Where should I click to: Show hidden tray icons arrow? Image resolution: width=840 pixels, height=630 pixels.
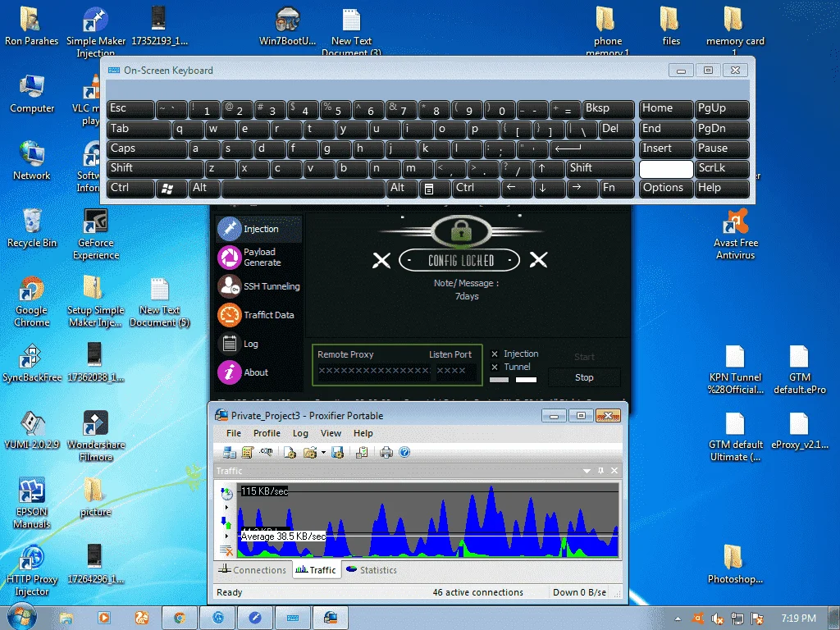[678, 619]
